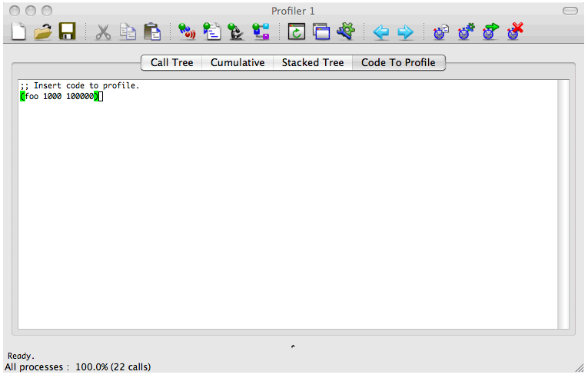Open Preferences with the wrench icon

pyautogui.click(x=346, y=31)
